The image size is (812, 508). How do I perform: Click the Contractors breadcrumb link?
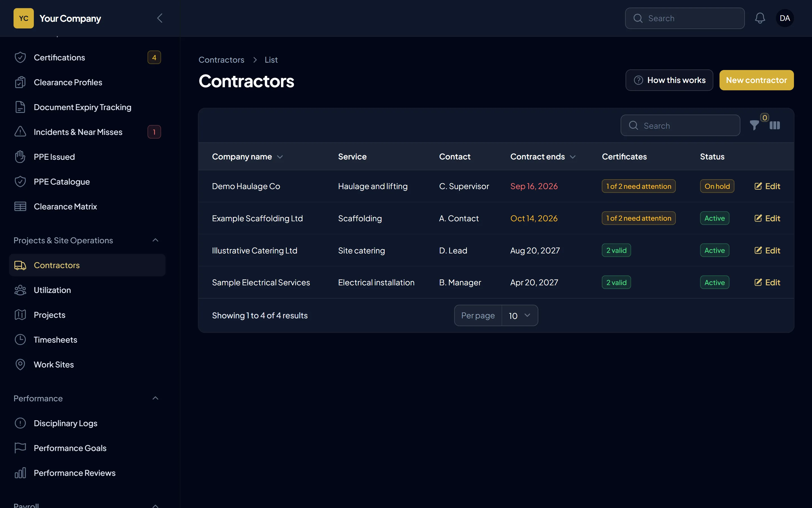tap(221, 60)
